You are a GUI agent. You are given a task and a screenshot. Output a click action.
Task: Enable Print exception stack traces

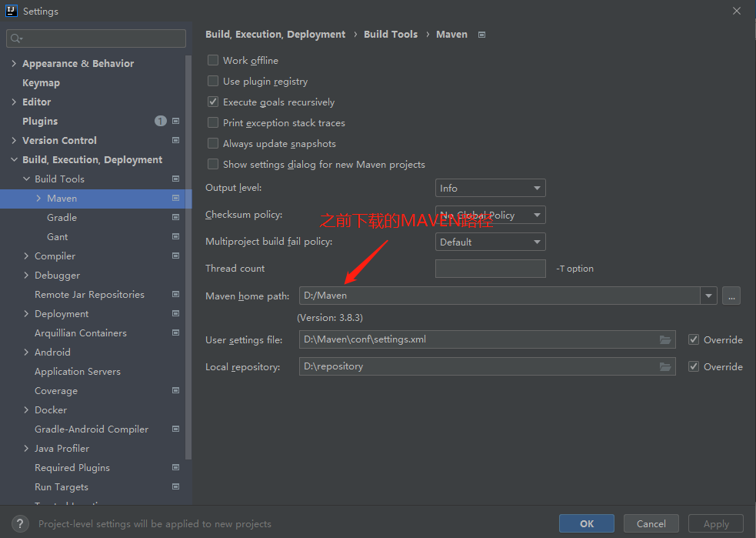(213, 122)
